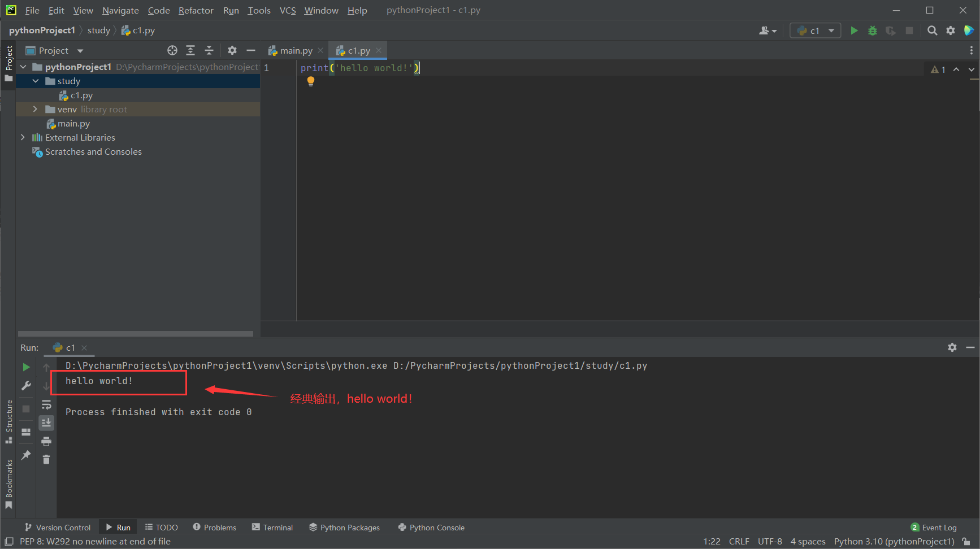Collapse pythonProject1 root folder
Viewport: 980px width, 549px height.
tap(23, 67)
